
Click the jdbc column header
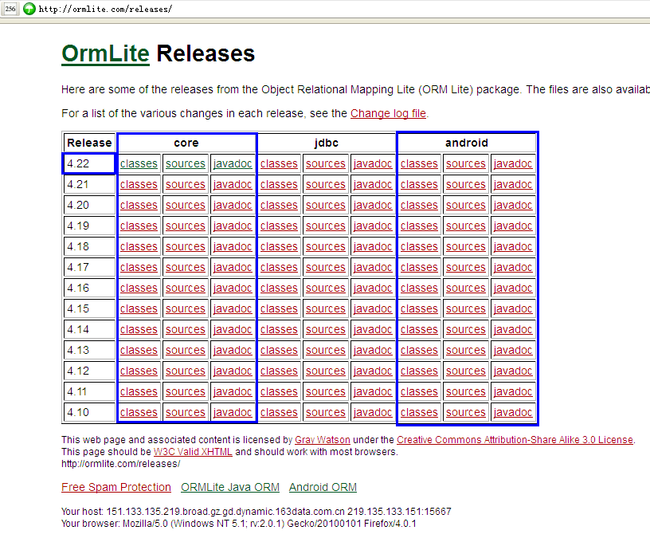coord(326,143)
